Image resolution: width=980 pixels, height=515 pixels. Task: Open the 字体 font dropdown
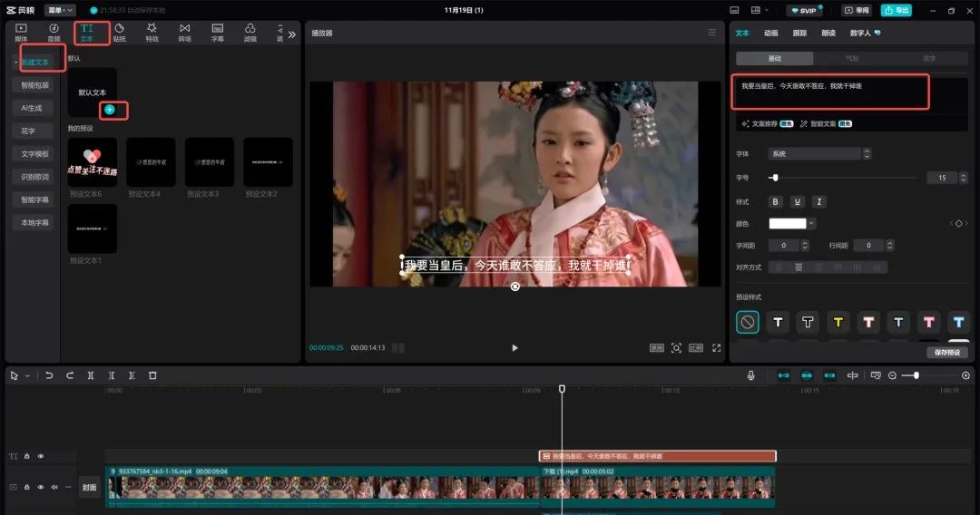[x=818, y=153]
